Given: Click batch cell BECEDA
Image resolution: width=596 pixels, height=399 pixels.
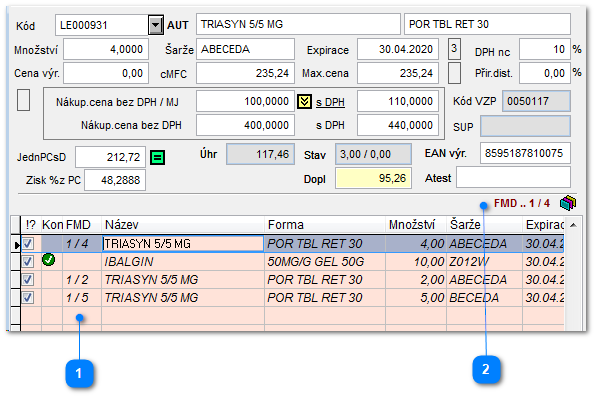Looking at the screenshot, I should (x=484, y=298).
